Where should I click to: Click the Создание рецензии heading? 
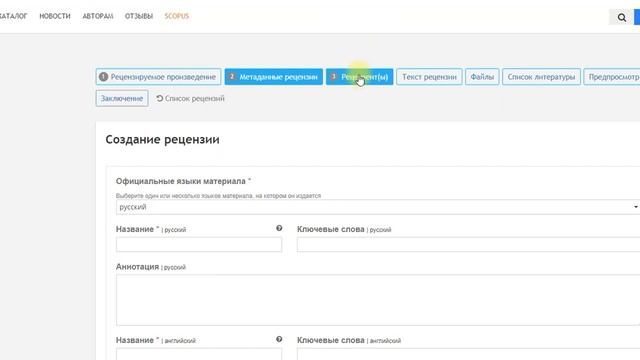pyautogui.click(x=162, y=140)
